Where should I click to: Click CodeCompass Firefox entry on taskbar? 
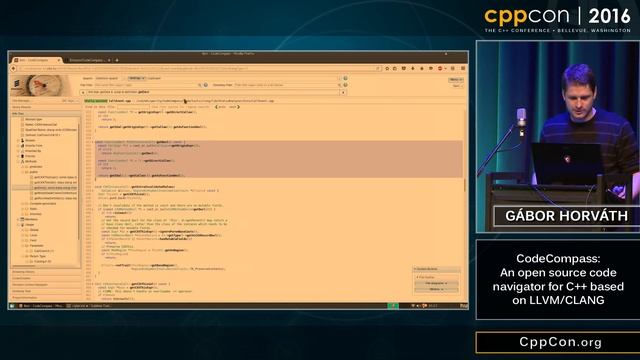41,305
